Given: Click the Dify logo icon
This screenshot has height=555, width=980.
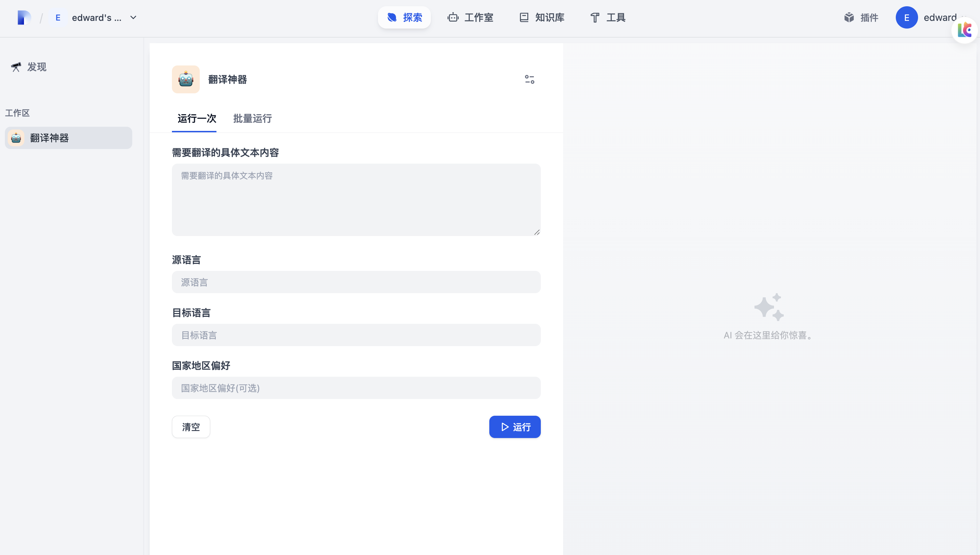Looking at the screenshot, I should pos(24,17).
